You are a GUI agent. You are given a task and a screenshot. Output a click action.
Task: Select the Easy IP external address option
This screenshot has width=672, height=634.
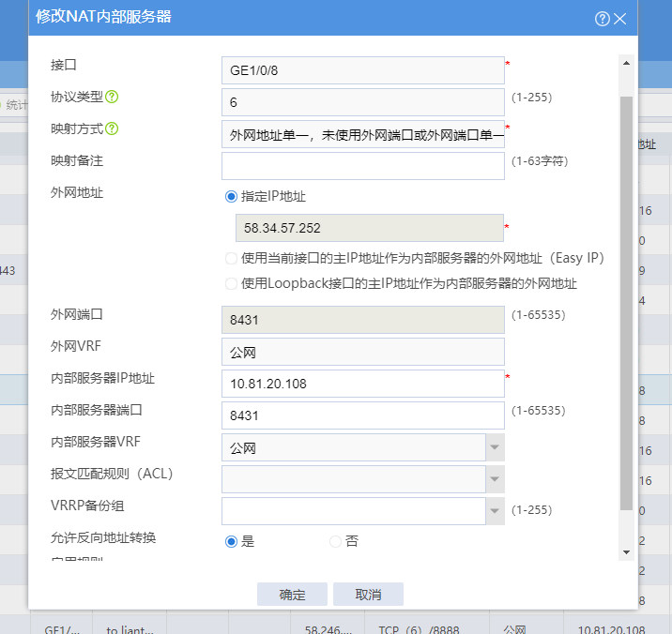pyautogui.click(x=231, y=258)
